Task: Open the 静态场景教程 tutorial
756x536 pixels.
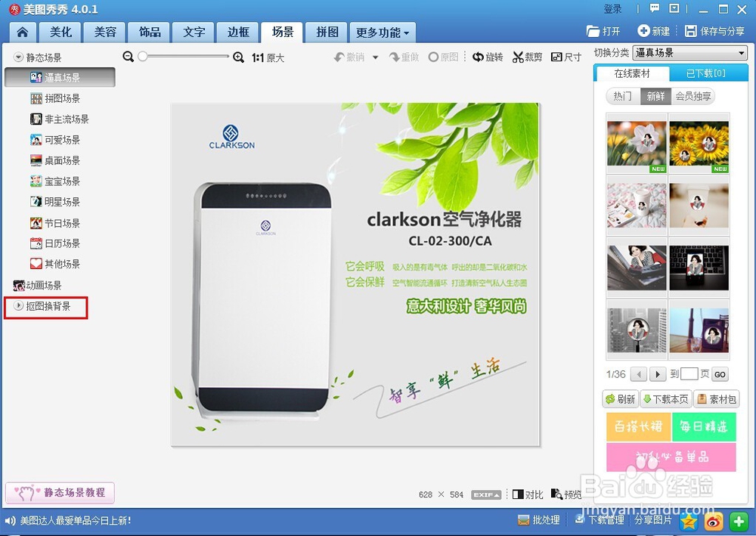Action: click(x=60, y=493)
